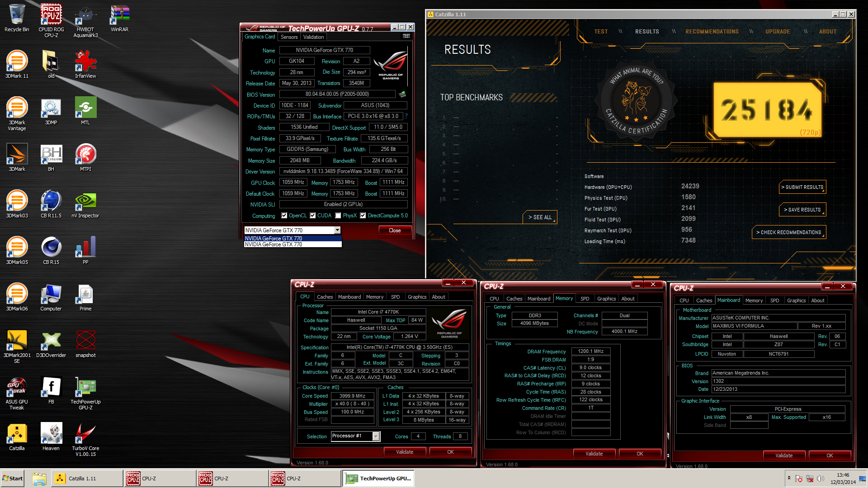Launch 3DMark Vantage shortcut

point(17,114)
